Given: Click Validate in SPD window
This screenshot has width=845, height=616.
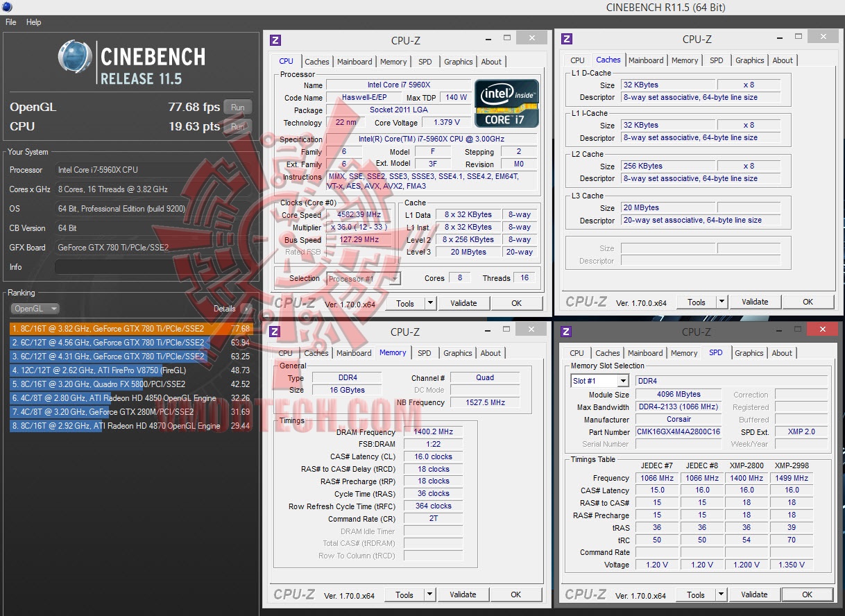Looking at the screenshot, I should coord(754,594).
